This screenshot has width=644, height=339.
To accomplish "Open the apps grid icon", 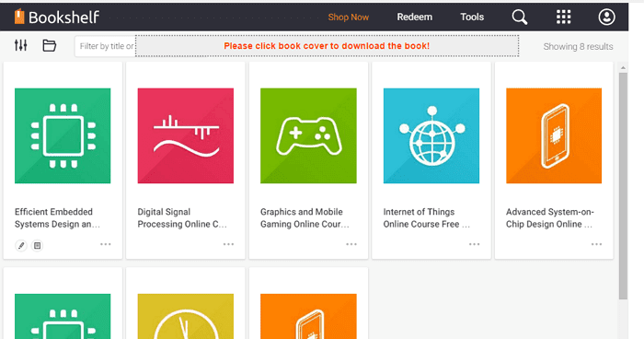I will tap(563, 17).
